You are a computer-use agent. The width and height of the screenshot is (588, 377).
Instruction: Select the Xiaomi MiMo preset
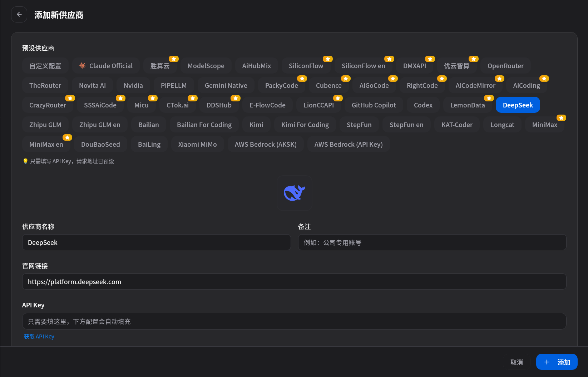tap(197, 144)
